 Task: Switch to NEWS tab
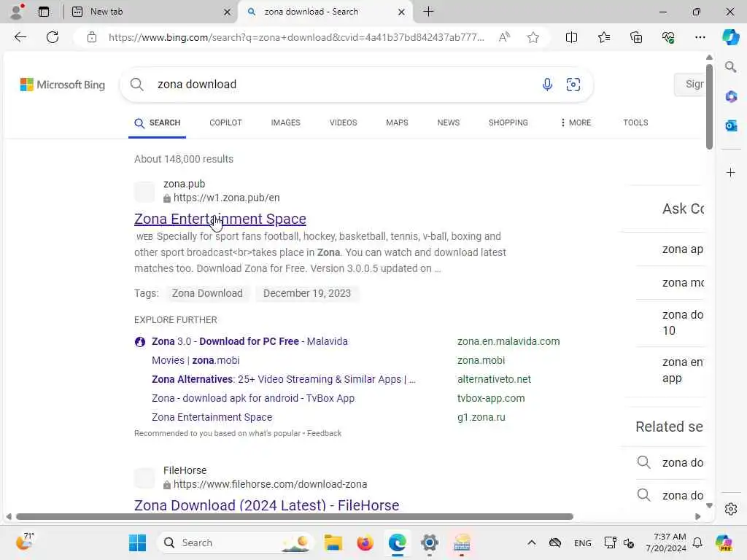coord(449,122)
